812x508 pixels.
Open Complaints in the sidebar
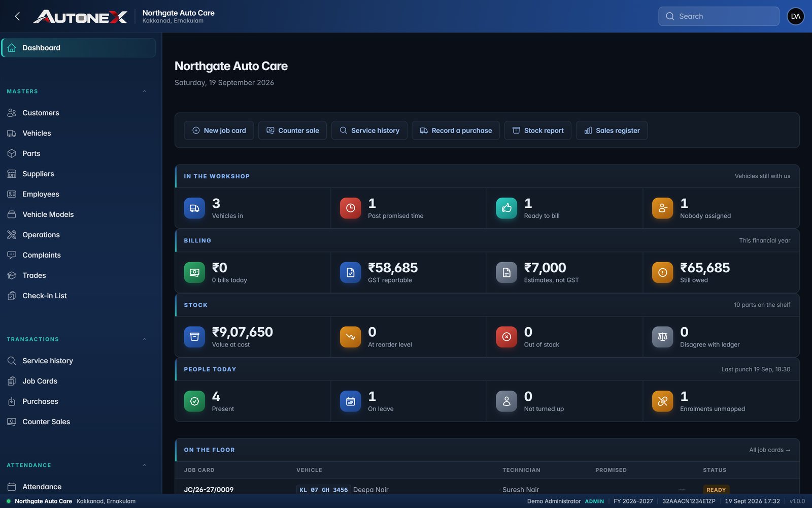[79, 255]
